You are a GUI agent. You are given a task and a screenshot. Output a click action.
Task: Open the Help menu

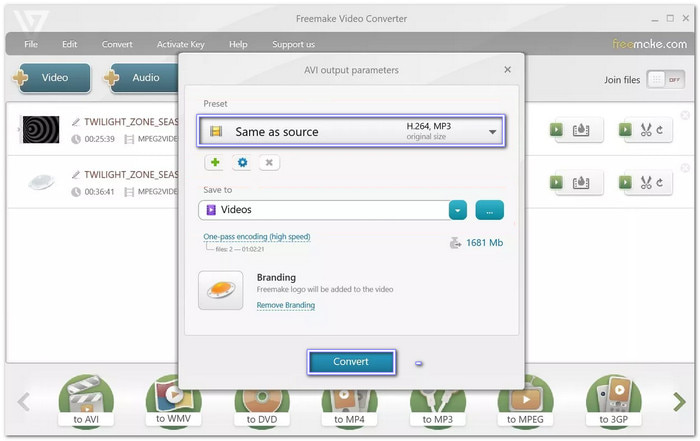pyautogui.click(x=238, y=44)
